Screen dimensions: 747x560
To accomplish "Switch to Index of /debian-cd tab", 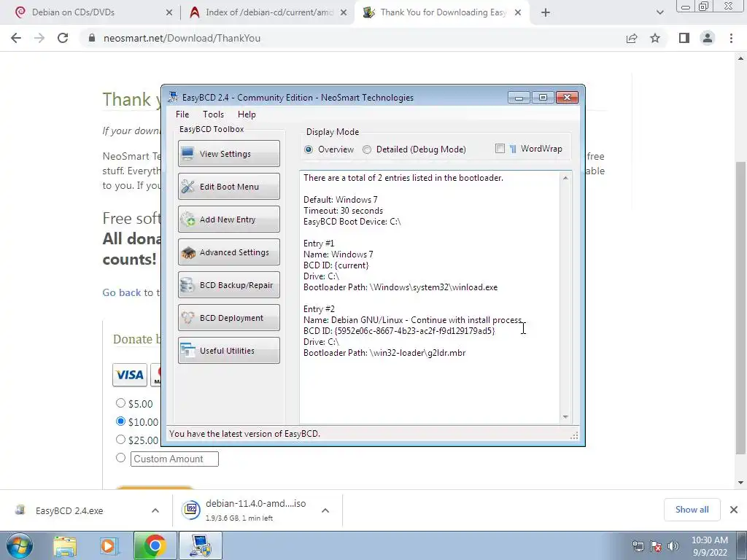I will coord(268,12).
